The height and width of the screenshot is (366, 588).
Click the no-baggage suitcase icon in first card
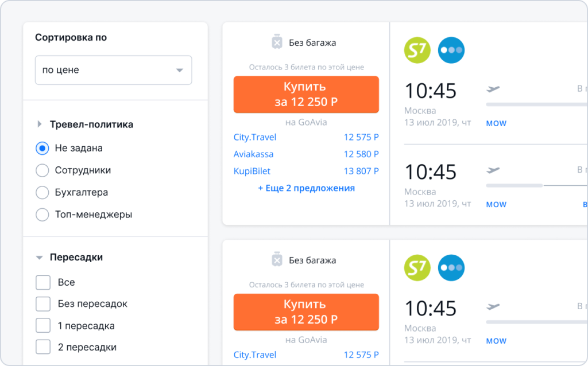click(x=277, y=42)
